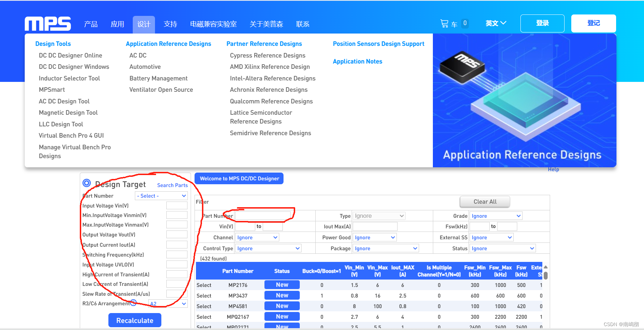Click the 登录 login button

[x=542, y=23]
